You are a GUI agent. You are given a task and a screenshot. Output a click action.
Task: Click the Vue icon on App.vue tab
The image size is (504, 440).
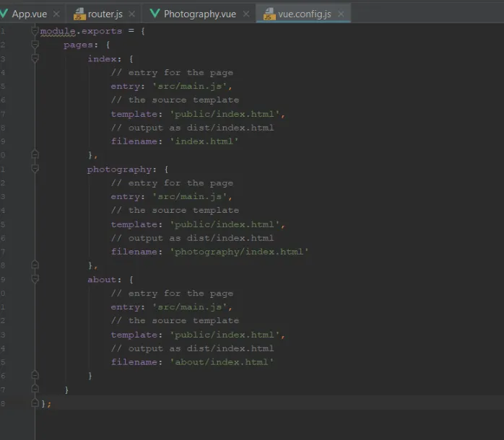[x=4, y=14]
